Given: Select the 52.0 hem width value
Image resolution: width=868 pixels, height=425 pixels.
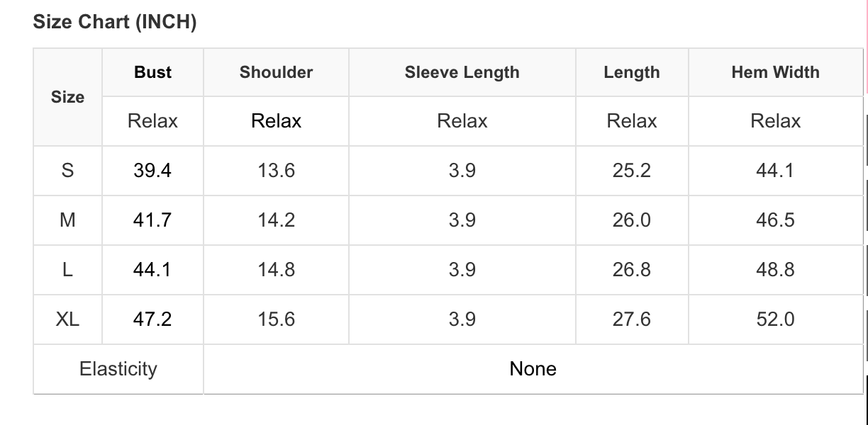Looking at the screenshot, I should [x=775, y=319].
